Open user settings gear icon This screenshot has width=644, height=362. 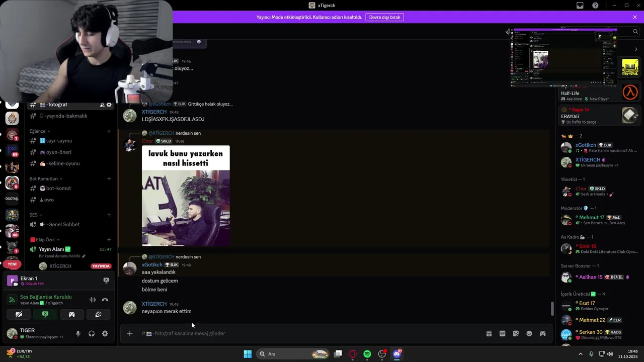pyautogui.click(x=105, y=333)
